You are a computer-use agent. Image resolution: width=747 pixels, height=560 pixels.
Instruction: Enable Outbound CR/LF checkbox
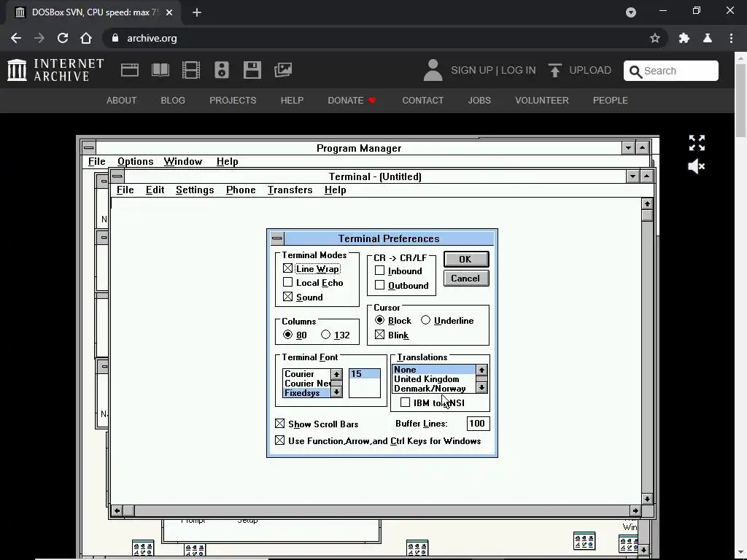(x=379, y=285)
